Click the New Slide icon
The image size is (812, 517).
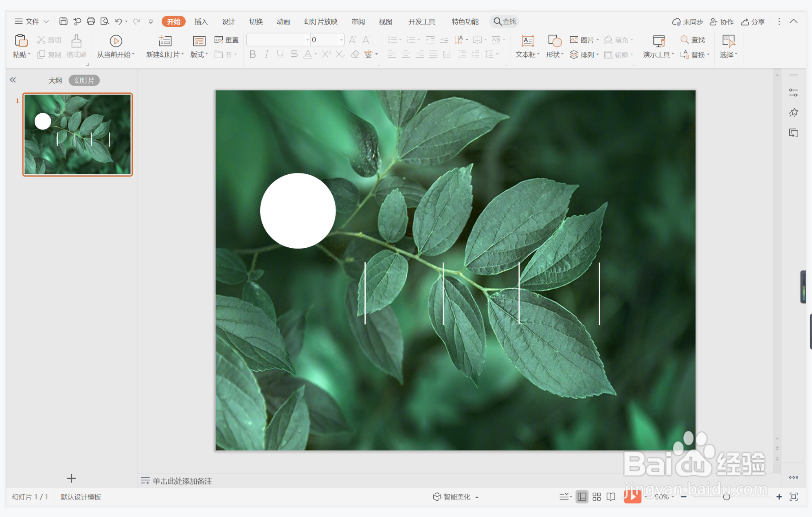(165, 41)
